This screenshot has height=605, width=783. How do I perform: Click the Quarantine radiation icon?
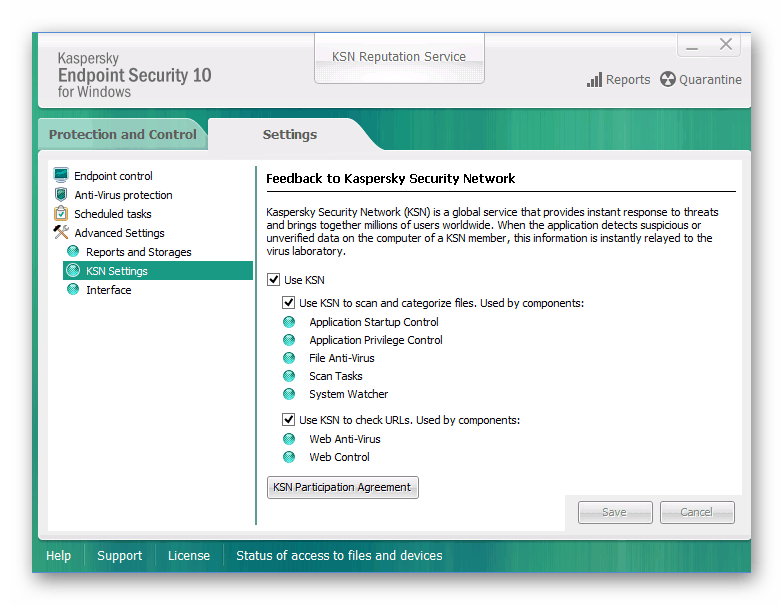click(x=668, y=79)
